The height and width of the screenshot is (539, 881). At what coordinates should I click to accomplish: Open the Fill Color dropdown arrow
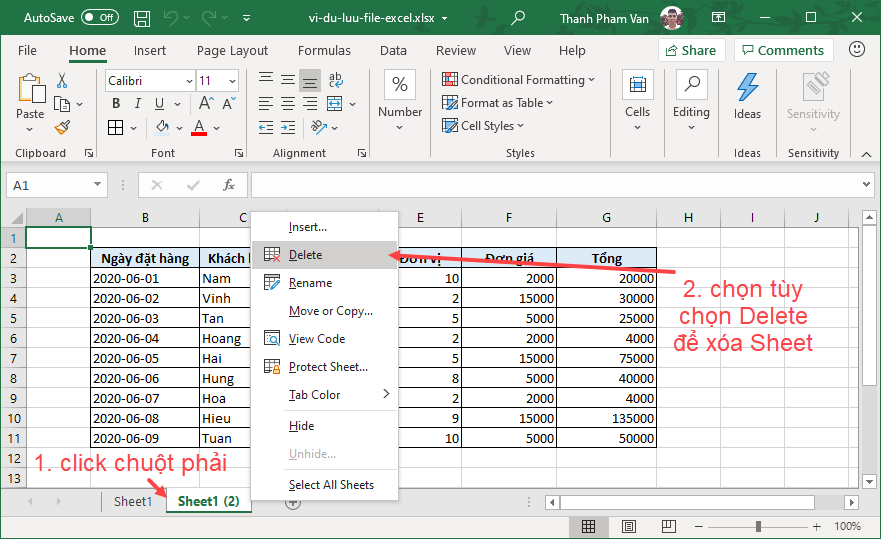(x=179, y=128)
